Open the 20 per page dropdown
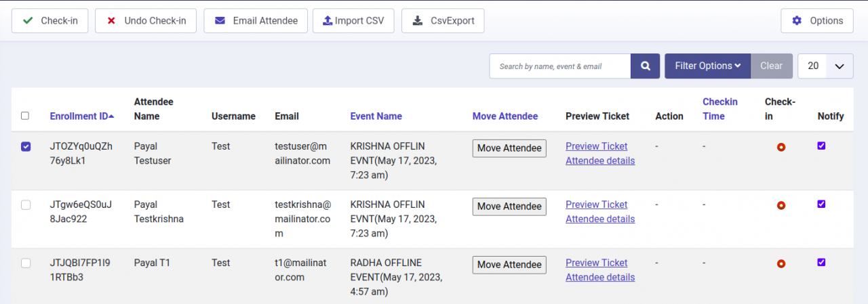 point(825,66)
